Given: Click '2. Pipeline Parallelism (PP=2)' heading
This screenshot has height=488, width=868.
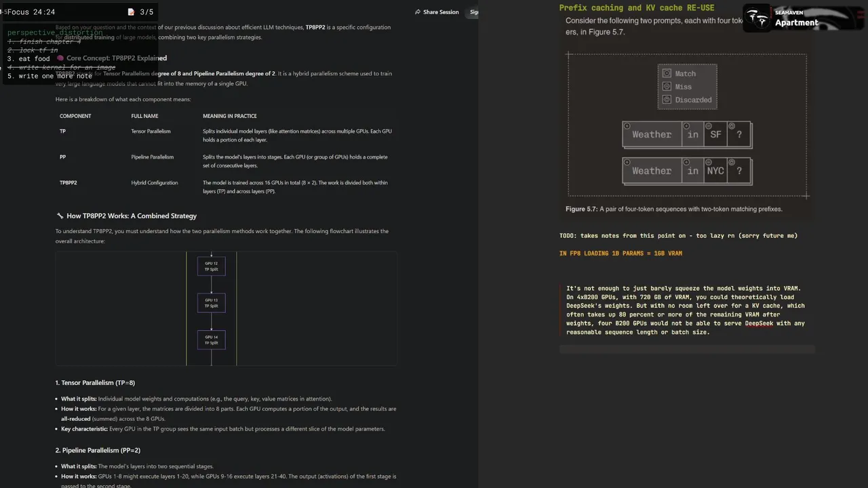Looking at the screenshot, I should click(x=98, y=450).
